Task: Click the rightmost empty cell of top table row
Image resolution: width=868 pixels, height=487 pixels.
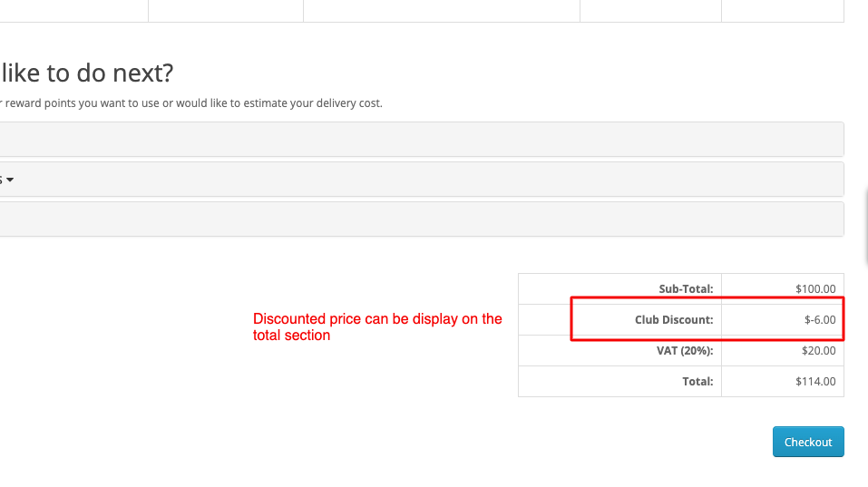Action: pos(783,11)
